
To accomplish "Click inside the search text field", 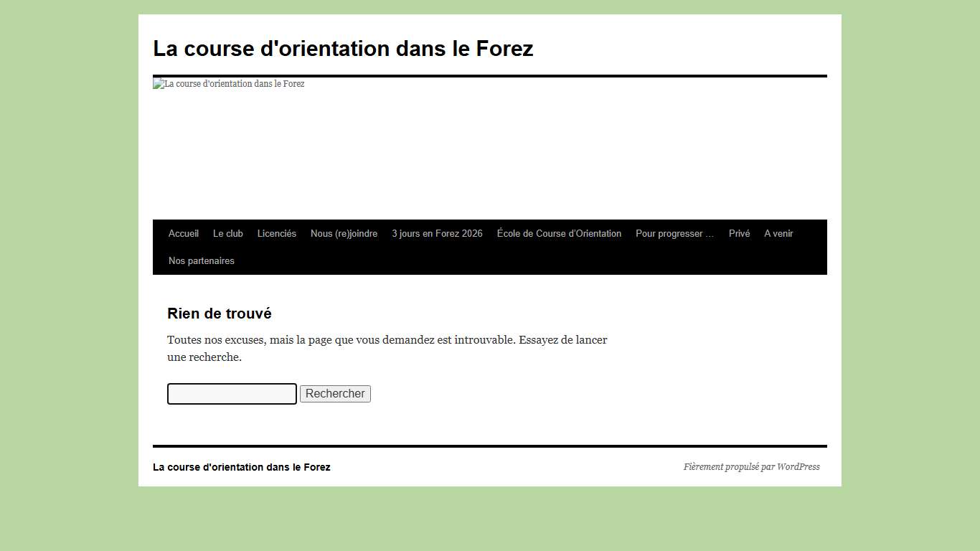I will point(231,393).
